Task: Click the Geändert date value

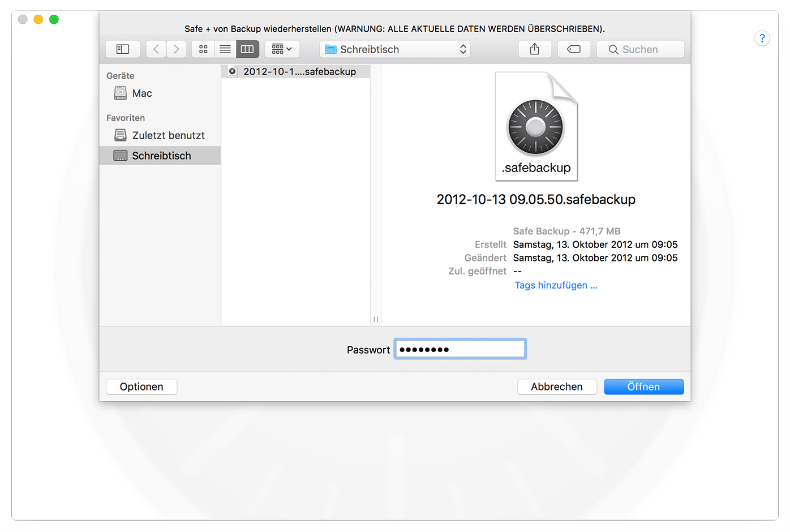Action: click(x=595, y=258)
